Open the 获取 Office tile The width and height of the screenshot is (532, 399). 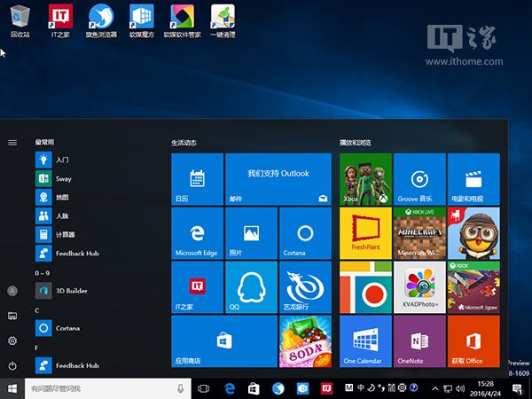pyautogui.click(x=473, y=341)
